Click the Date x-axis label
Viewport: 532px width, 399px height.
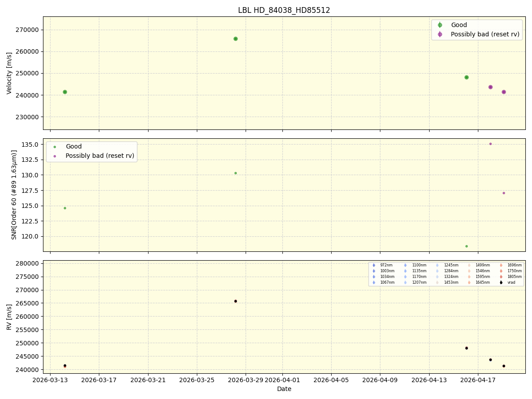pos(284,389)
